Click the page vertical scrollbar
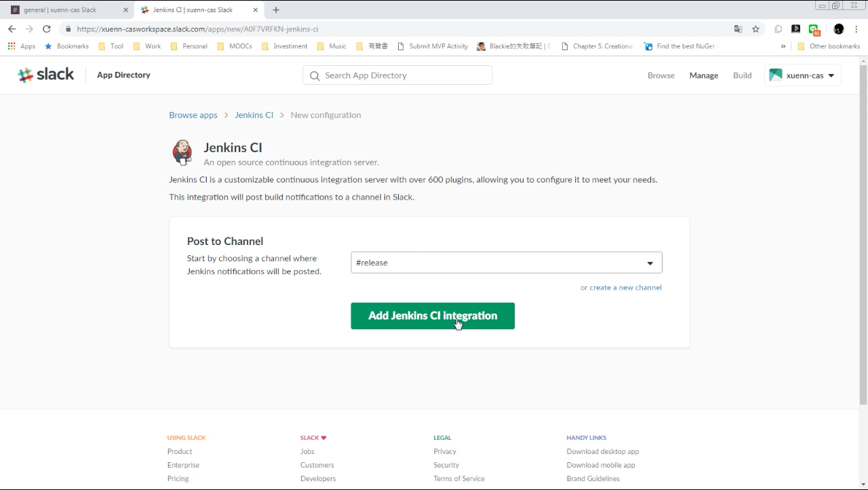Screen dimensions: 868x490 [x=863, y=234]
